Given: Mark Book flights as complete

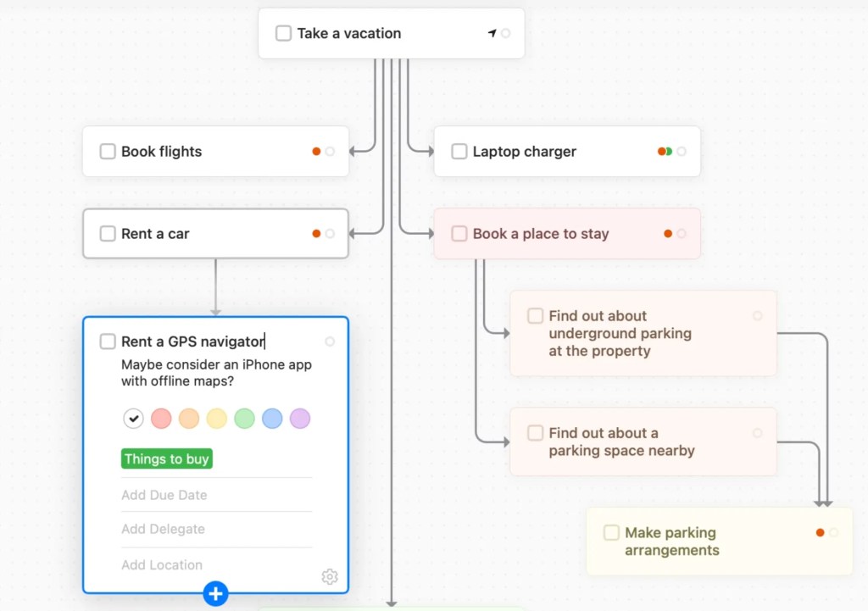Looking at the screenshot, I should click(108, 152).
